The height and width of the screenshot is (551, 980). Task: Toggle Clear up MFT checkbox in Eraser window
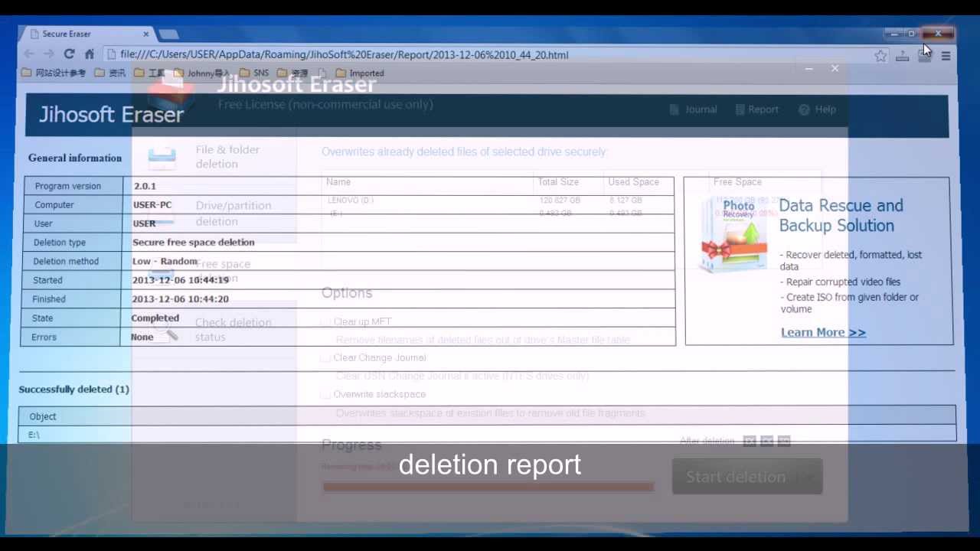(325, 321)
